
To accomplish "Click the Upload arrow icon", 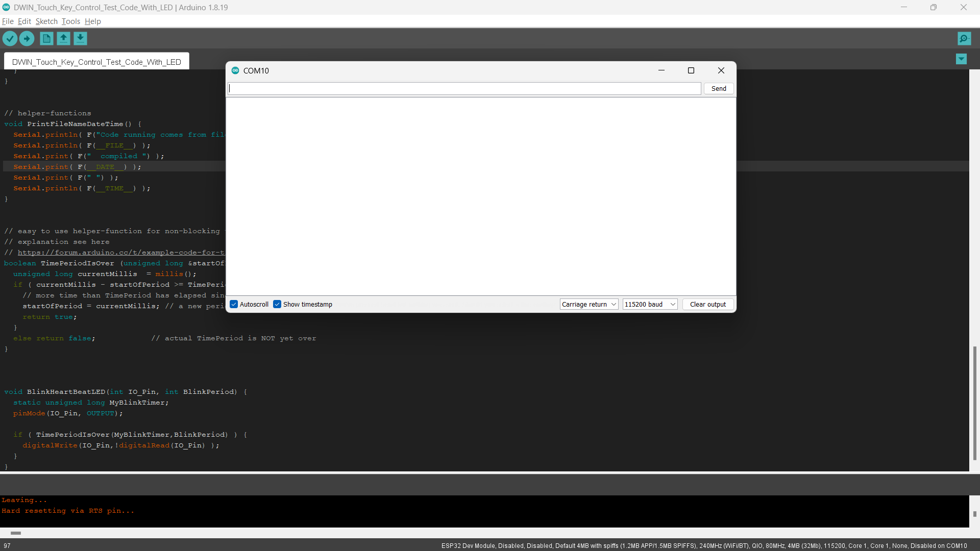I will (x=27, y=38).
